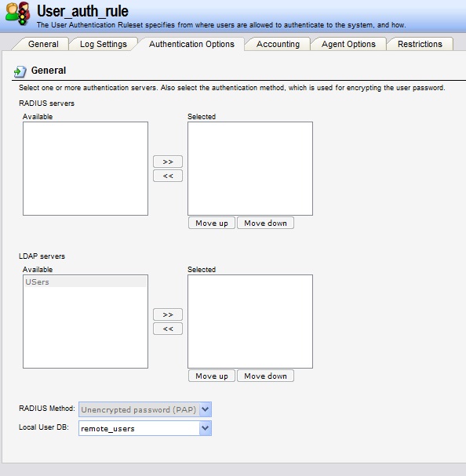Click Move up under RADIUS Selected list
The image size is (466, 476).
pos(212,223)
